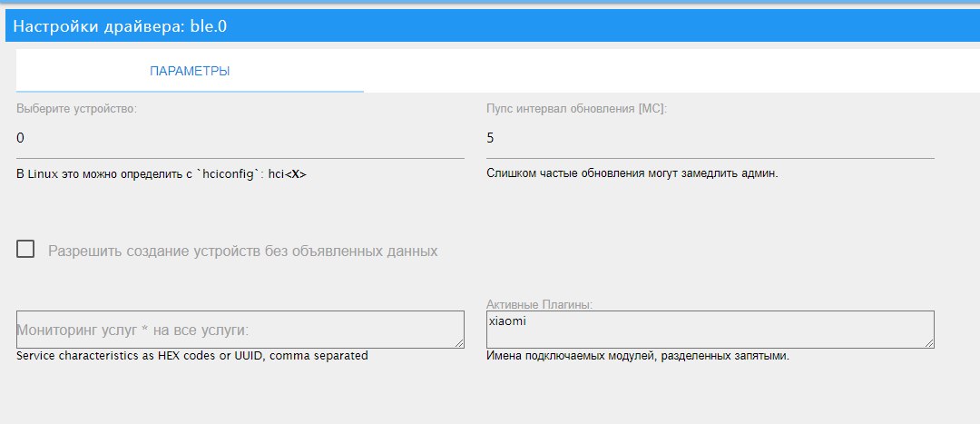The height and width of the screenshot is (424, 980).
Task: Open the ПАРАМЕТРЫ tab
Action: tap(190, 72)
